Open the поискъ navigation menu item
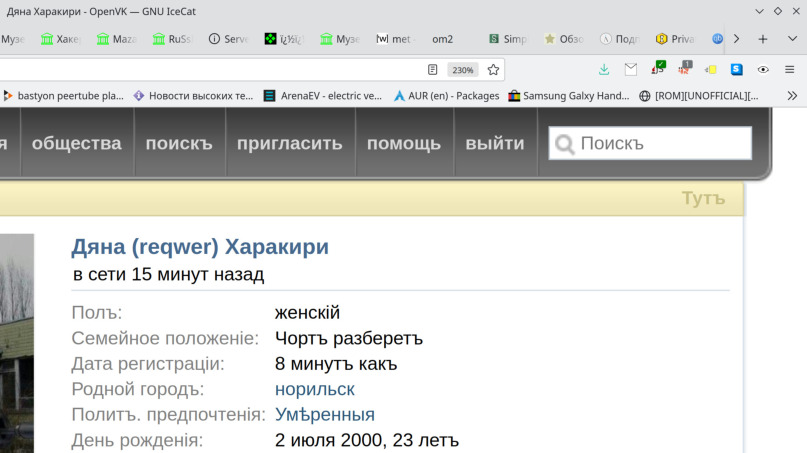The image size is (807, 453). pyautogui.click(x=179, y=143)
